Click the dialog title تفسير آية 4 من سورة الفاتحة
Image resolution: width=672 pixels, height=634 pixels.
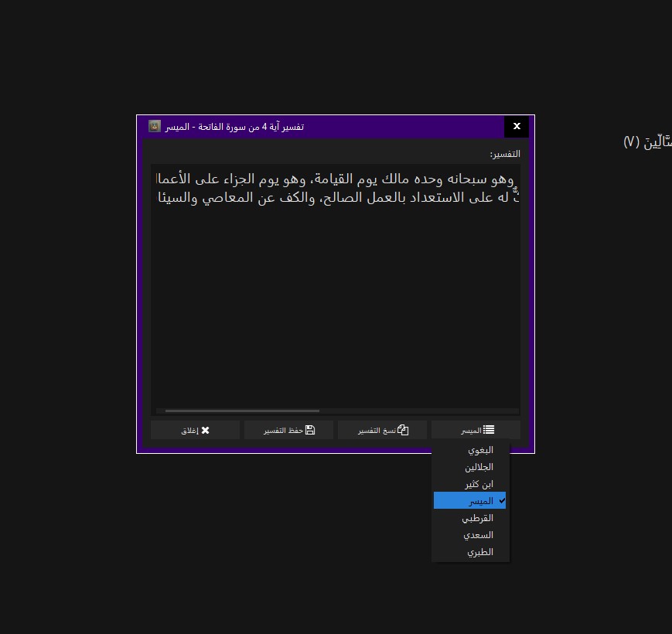coord(234,126)
